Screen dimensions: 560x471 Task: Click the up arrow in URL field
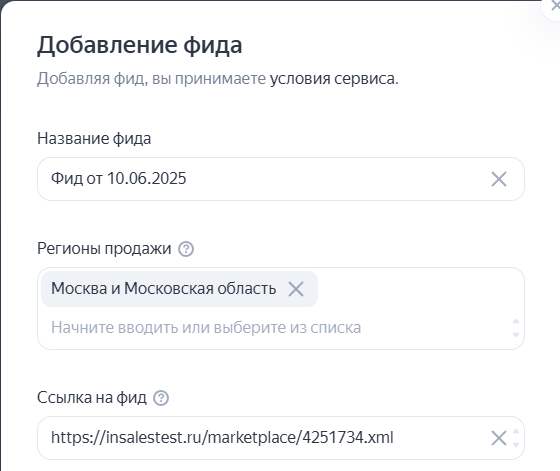click(x=516, y=431)
